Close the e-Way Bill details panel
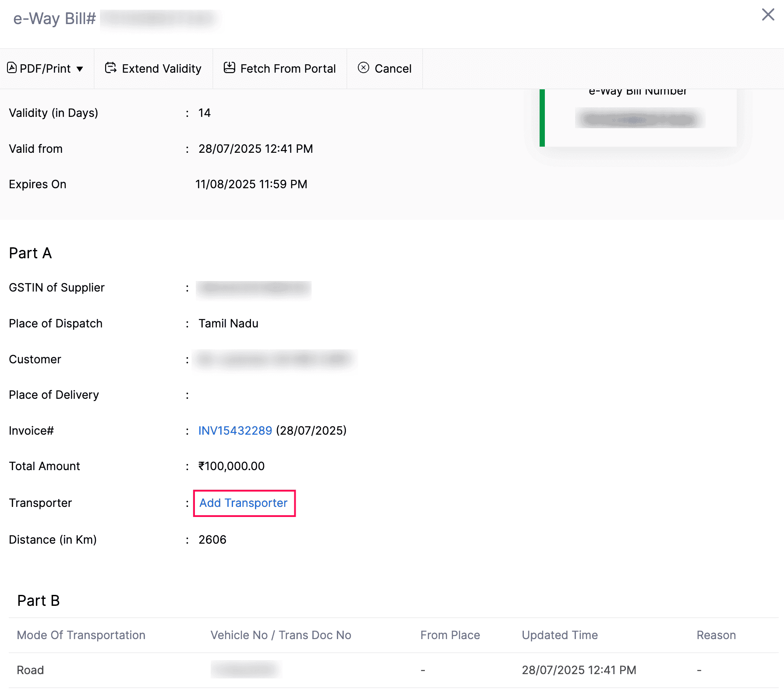 coord(768,14)
